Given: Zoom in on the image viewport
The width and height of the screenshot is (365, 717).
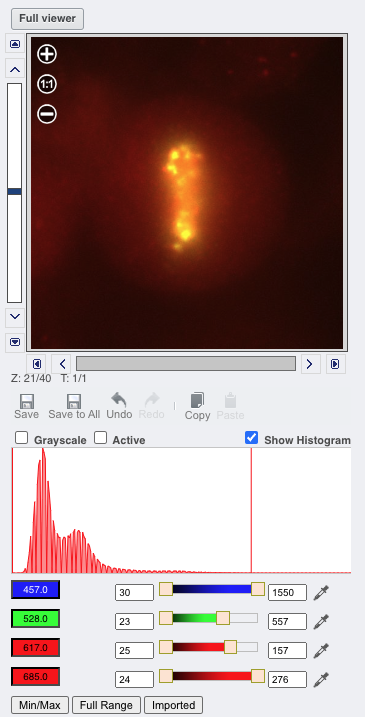Looking at the screenshot, I should pyautogui.click(x=47, y=54).
